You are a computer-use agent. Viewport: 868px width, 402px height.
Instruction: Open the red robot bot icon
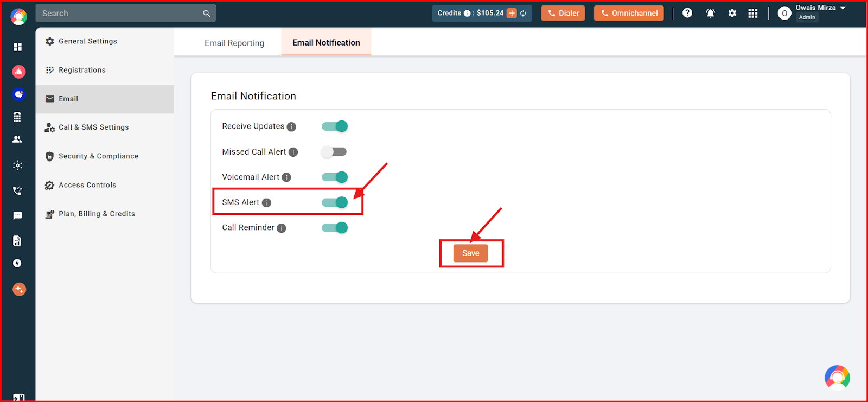(x=18, y=71)
